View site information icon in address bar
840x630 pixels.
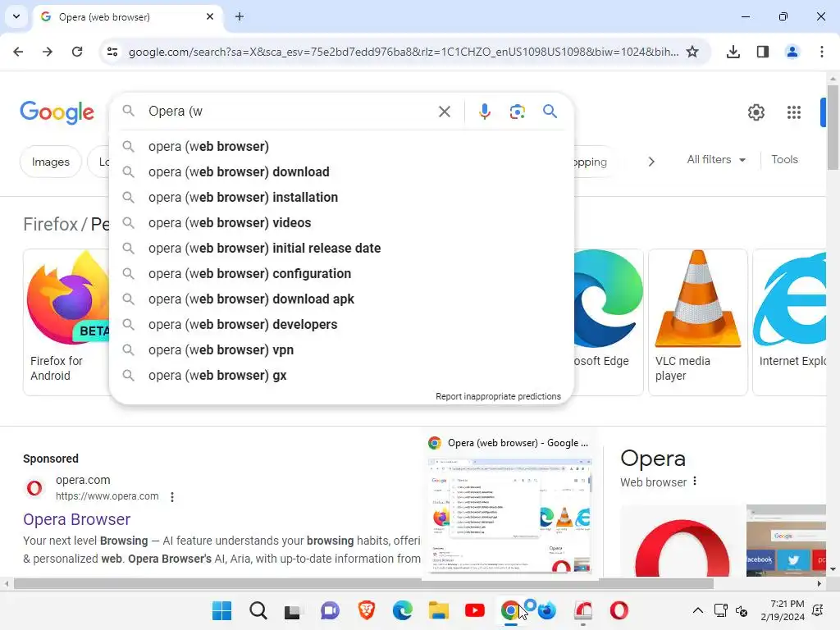coord(112,52)
